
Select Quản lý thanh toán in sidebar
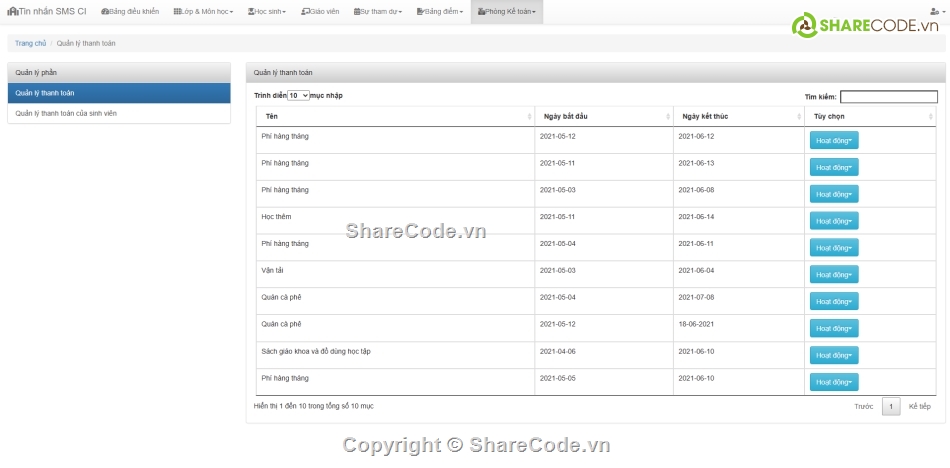[119, 93]
